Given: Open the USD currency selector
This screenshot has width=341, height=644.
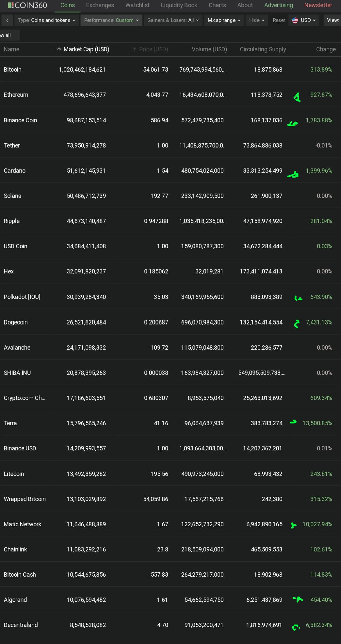Looking at the screenshot, I should 304,20.
